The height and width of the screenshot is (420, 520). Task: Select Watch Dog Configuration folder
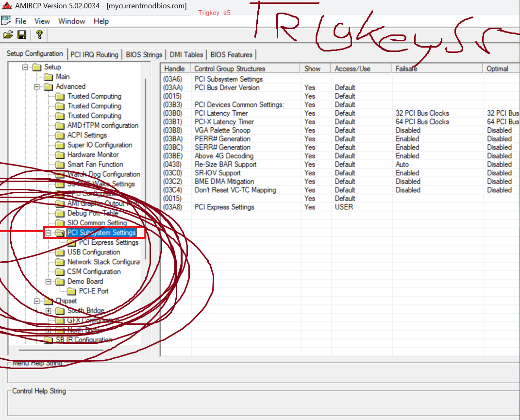pyautogui.click(x=98, y=174)
